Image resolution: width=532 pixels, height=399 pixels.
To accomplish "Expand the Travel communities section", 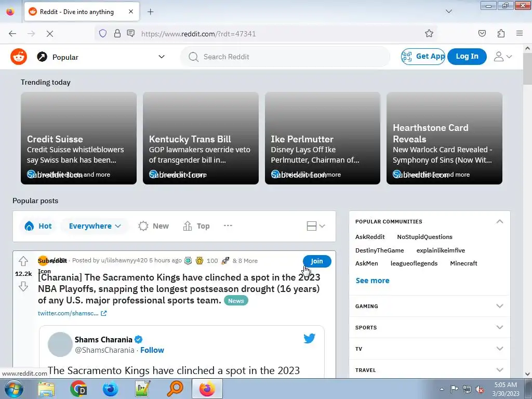I will tap(429, 370).
